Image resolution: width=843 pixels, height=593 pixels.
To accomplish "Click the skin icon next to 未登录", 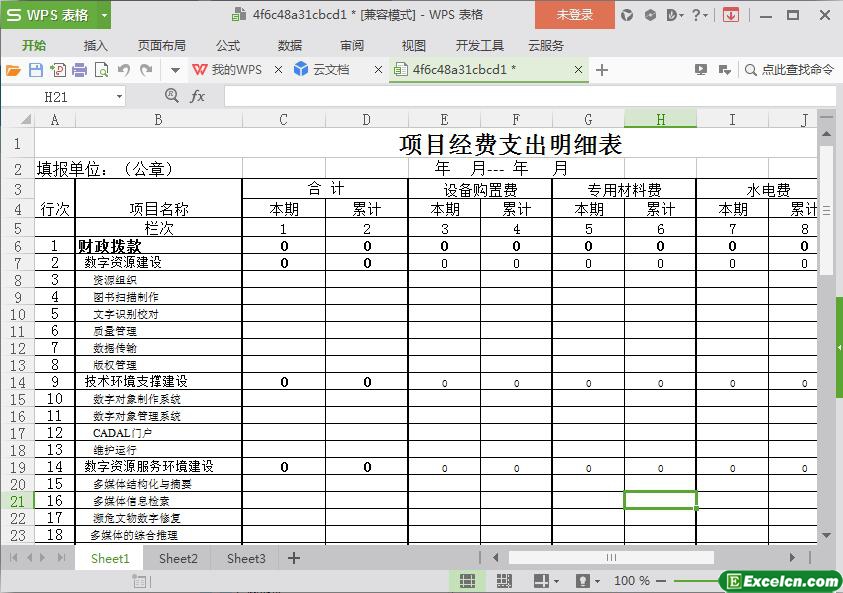I will click(627, 15).
